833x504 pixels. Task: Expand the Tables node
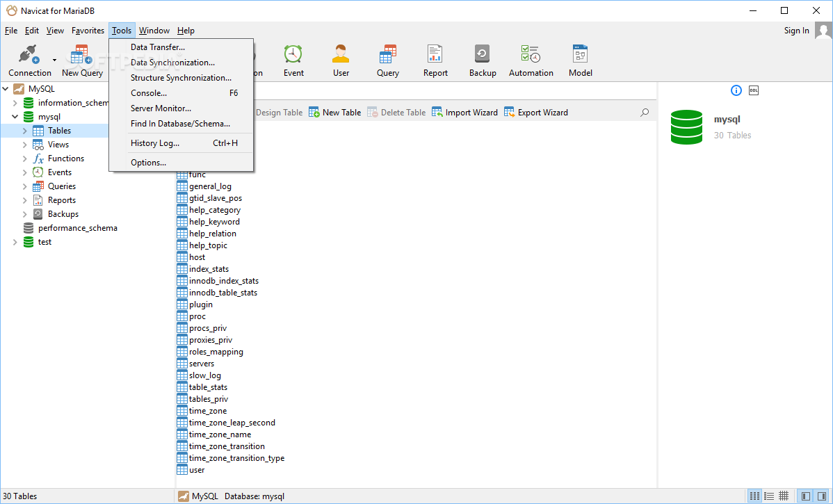[24, 131]
